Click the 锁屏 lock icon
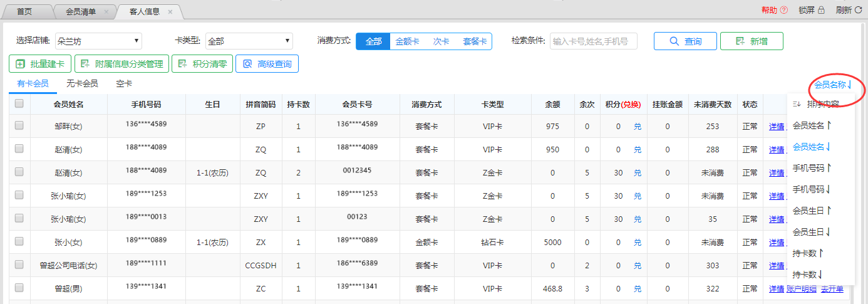The height and width of the screenshot is (304, 868). (x=821, y=10)
